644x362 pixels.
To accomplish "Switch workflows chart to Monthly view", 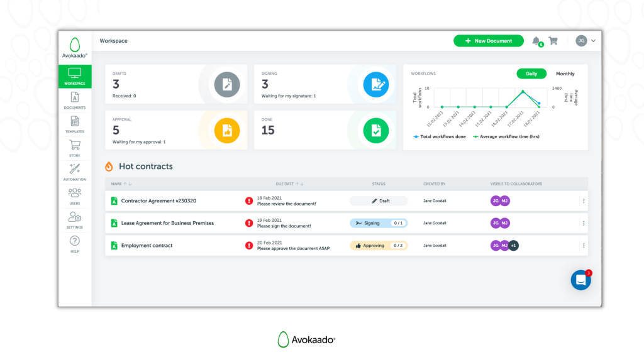I will pyautogui.click(x=565, y=74).
